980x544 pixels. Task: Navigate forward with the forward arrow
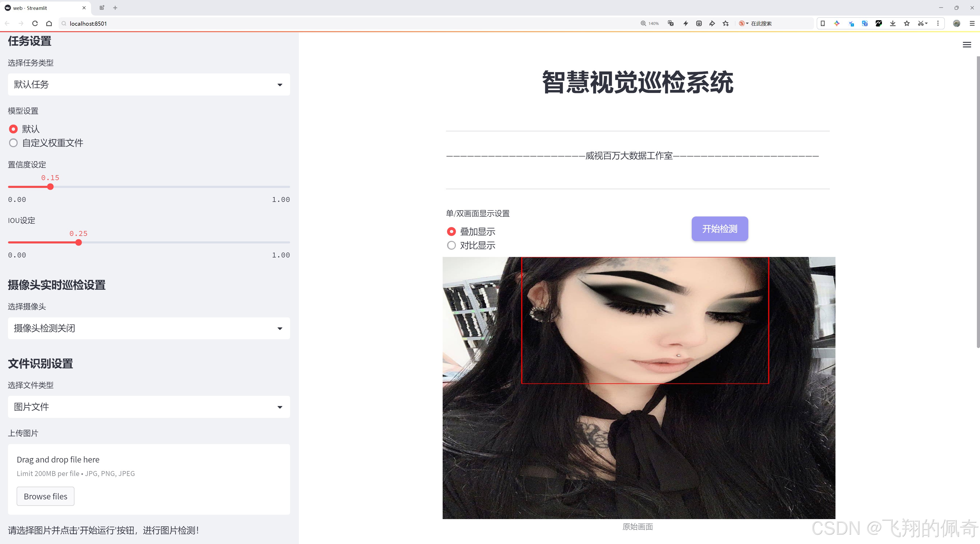[21, 24]
